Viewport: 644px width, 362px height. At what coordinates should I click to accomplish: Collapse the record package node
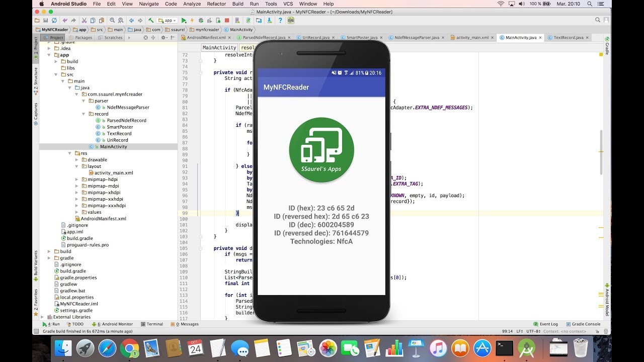click(84, 114)
